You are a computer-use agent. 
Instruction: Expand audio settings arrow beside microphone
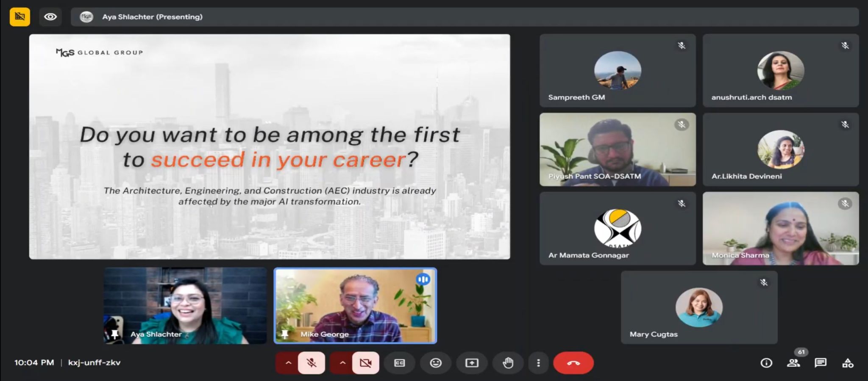[x=288, y=363]
